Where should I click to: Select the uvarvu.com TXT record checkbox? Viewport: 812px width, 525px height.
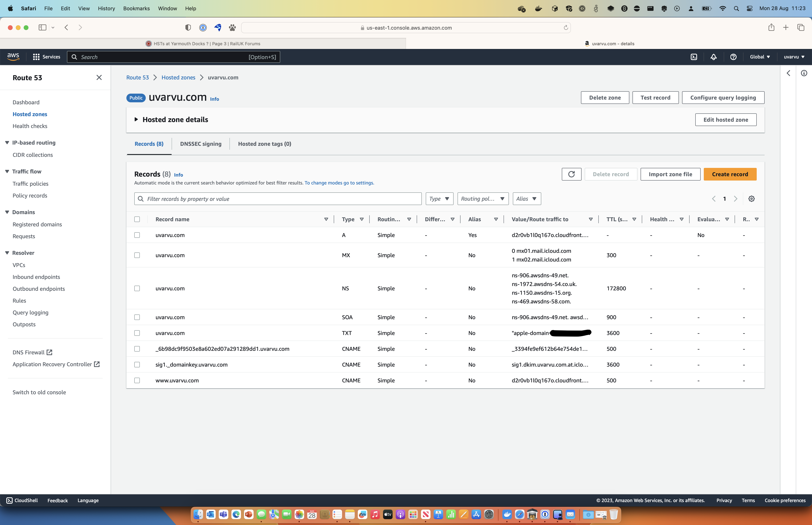[137, 333]
